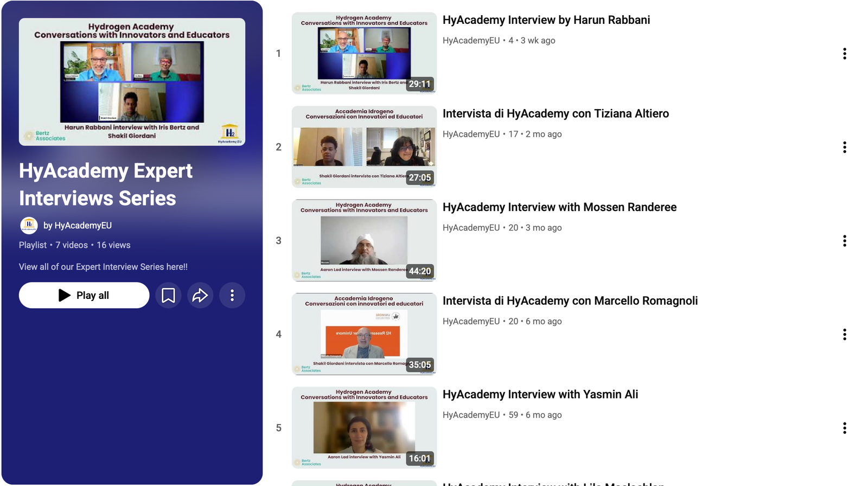Click HyAcademyEU under Yasmin Ali video

pos(471,415)
